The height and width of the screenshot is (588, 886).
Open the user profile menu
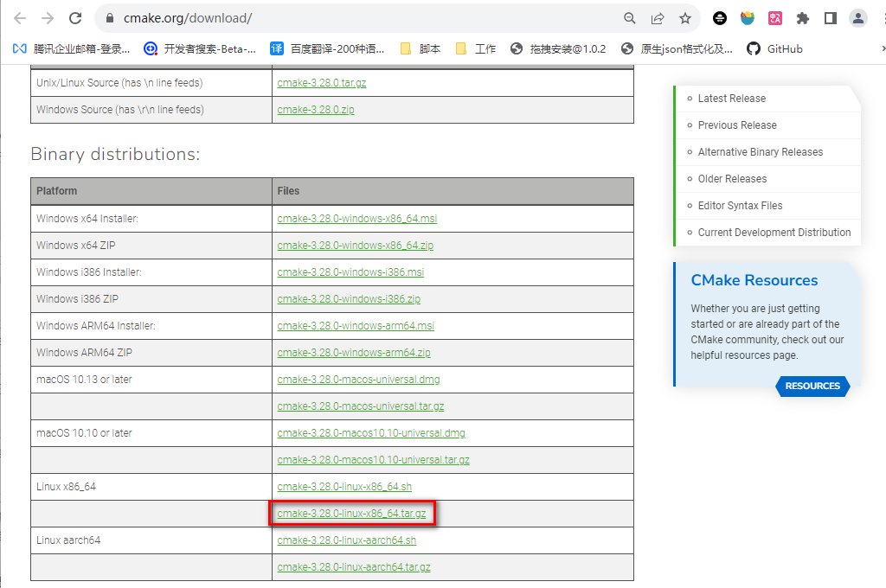(857, 18)
